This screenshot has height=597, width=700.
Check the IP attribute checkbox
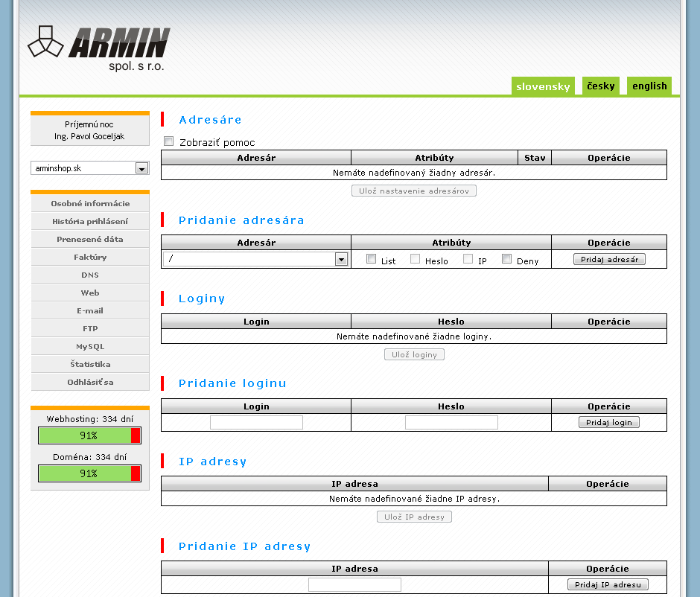[x=468, y=259]
